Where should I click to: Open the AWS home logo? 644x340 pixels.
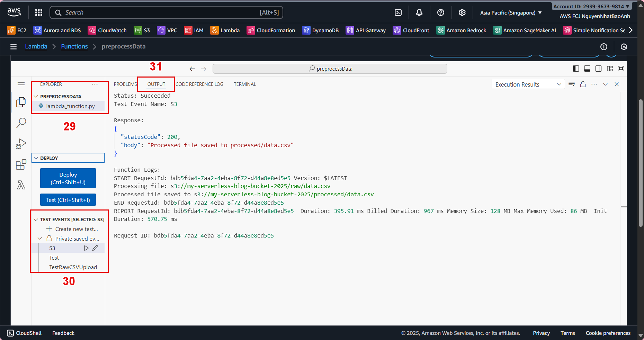click(14, 12)
